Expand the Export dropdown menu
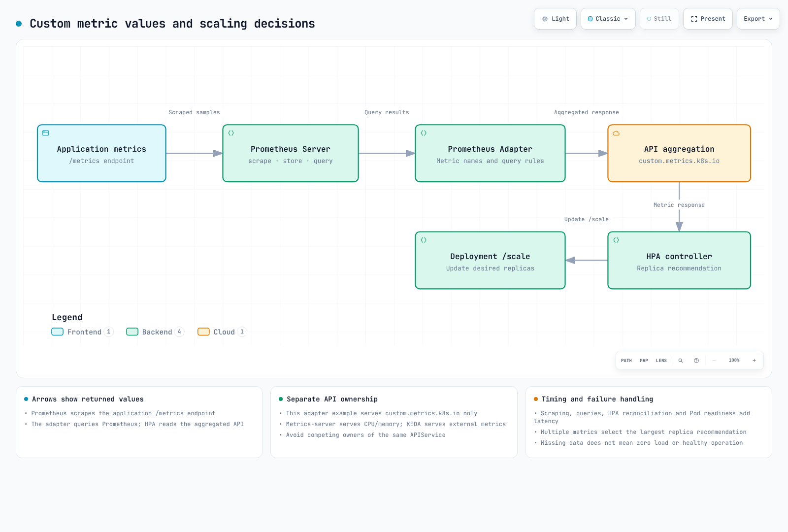 [758, 19]
